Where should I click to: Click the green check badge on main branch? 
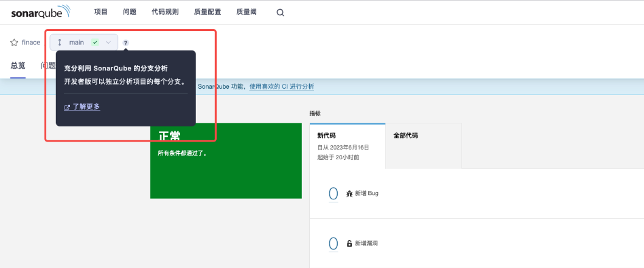(x=95, y=42)
